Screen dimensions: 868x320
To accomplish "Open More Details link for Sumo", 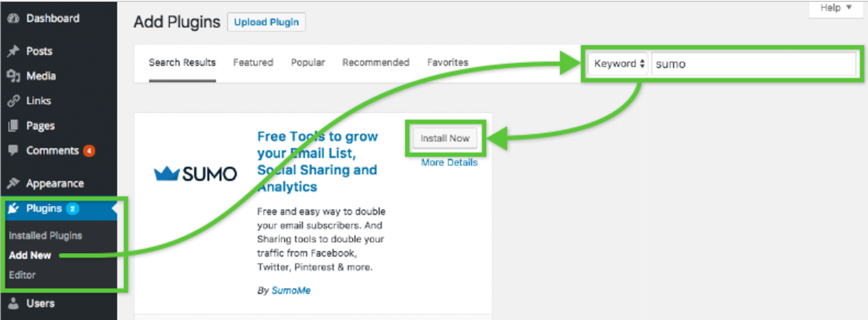I will (x=449, y=163).
